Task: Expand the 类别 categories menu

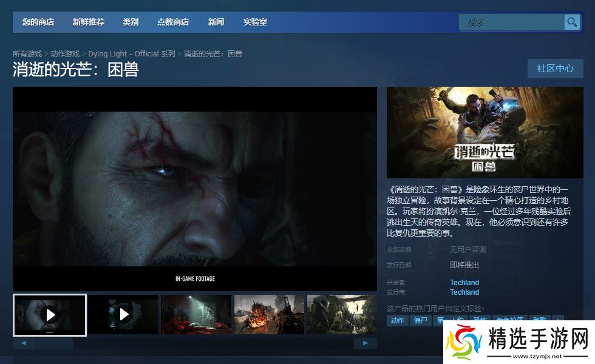Action: (x=131, y=22)
